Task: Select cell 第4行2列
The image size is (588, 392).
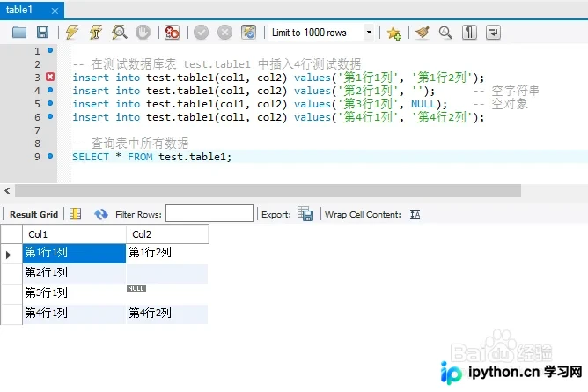Action: (x=167, y=314)
